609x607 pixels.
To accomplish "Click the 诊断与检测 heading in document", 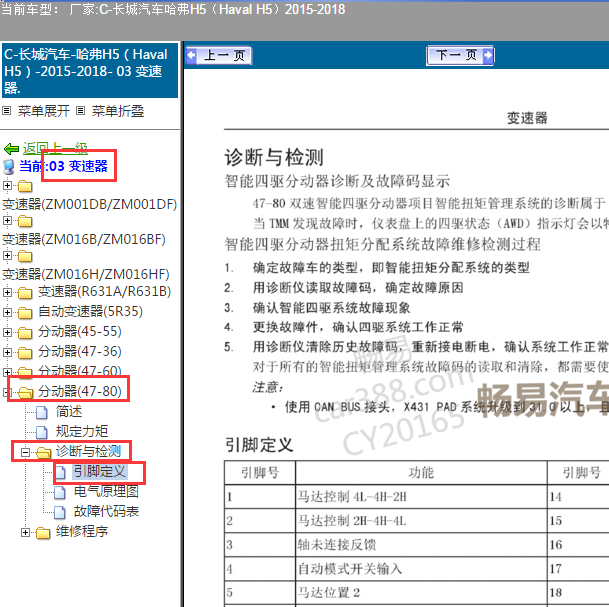I will (274, 157).
